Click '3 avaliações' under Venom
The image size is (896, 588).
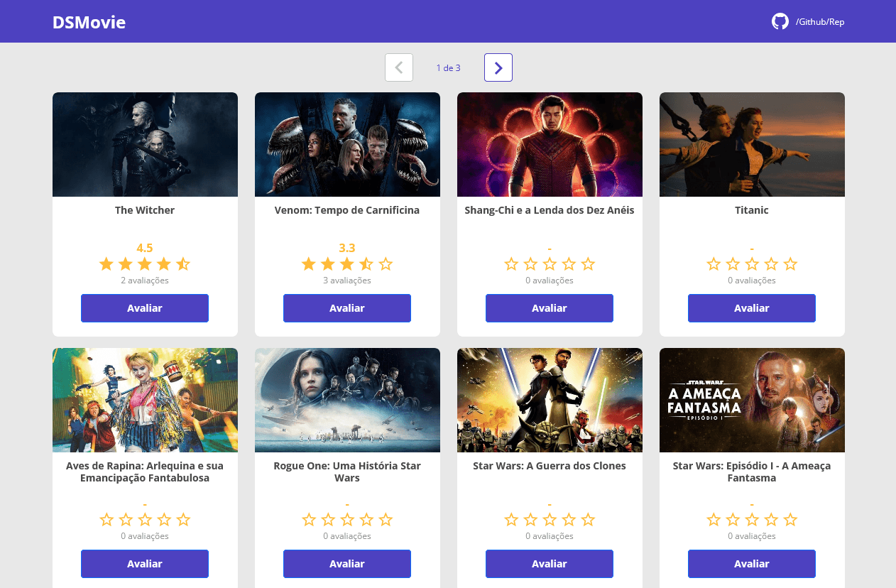tap(347, 281)
